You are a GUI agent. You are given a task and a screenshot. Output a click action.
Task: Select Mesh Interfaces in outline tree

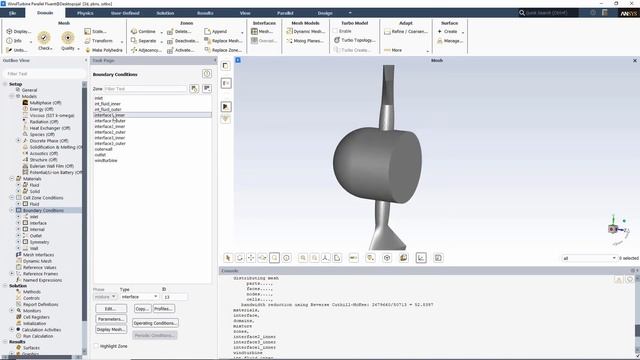click(38, 255)
